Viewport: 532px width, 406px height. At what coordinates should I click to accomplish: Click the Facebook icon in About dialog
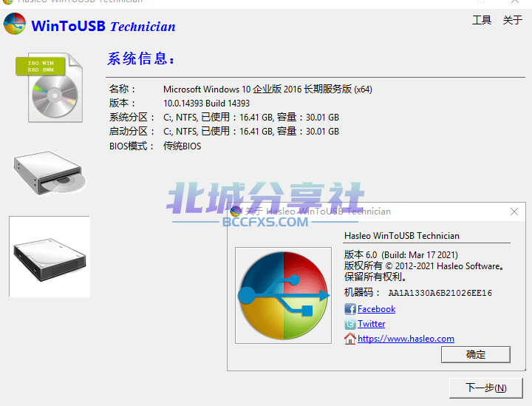[349, 309]
